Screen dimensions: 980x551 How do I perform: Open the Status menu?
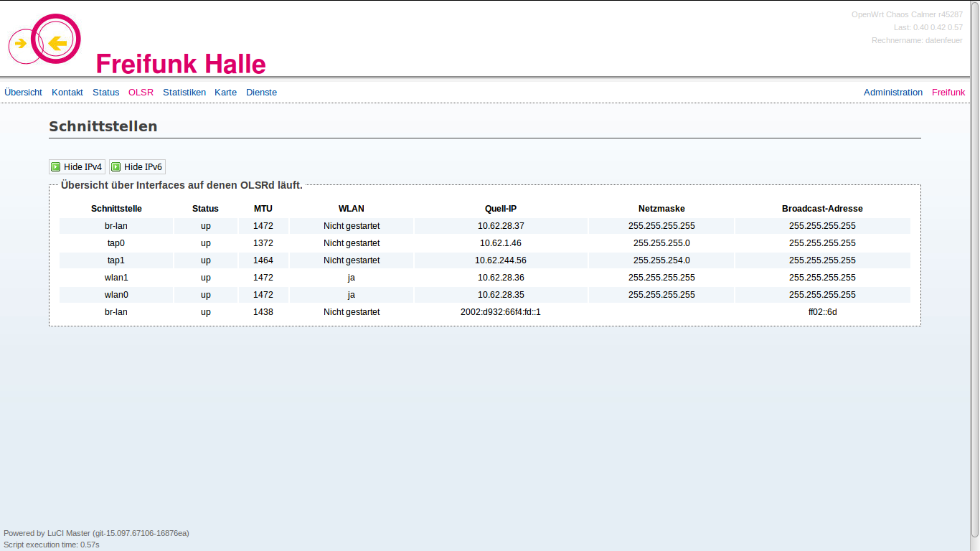105,93
